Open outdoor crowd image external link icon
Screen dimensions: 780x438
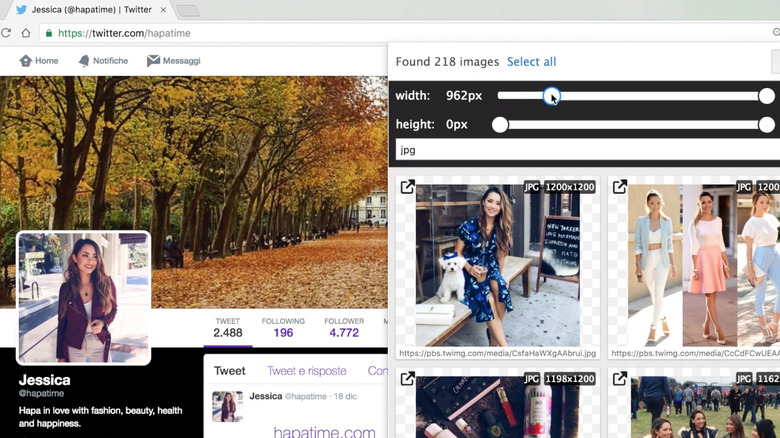[620, 379]
